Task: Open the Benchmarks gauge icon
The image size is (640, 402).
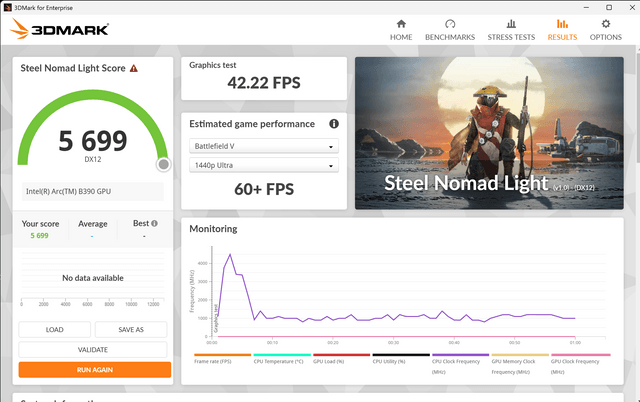Action: 450,24
